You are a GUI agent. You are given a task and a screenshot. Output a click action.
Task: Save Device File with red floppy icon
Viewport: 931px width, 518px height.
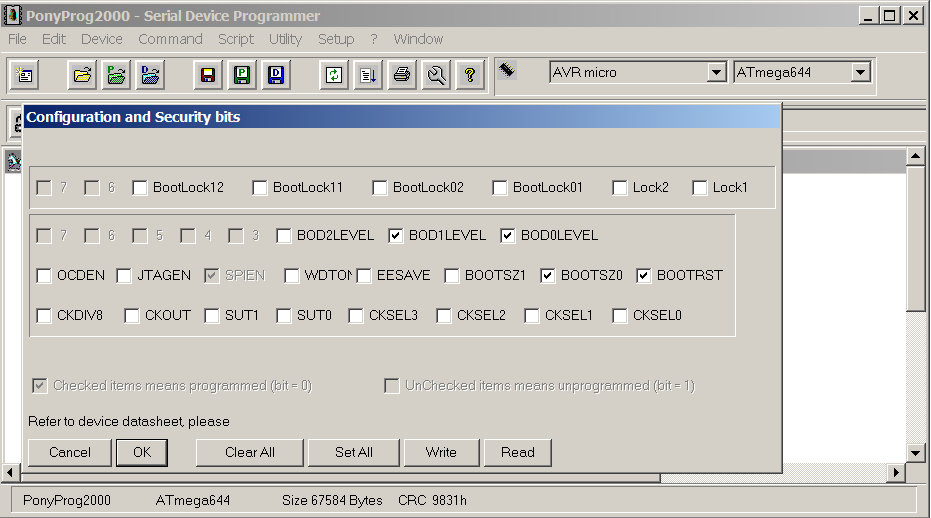(x=208, y=75)
